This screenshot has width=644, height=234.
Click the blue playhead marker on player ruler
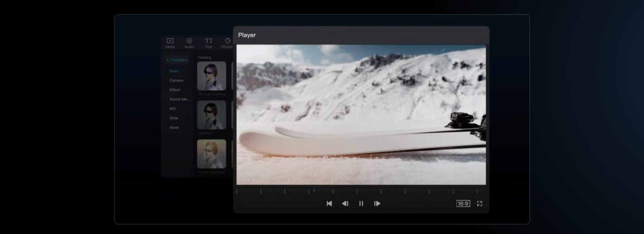(314, 190)
